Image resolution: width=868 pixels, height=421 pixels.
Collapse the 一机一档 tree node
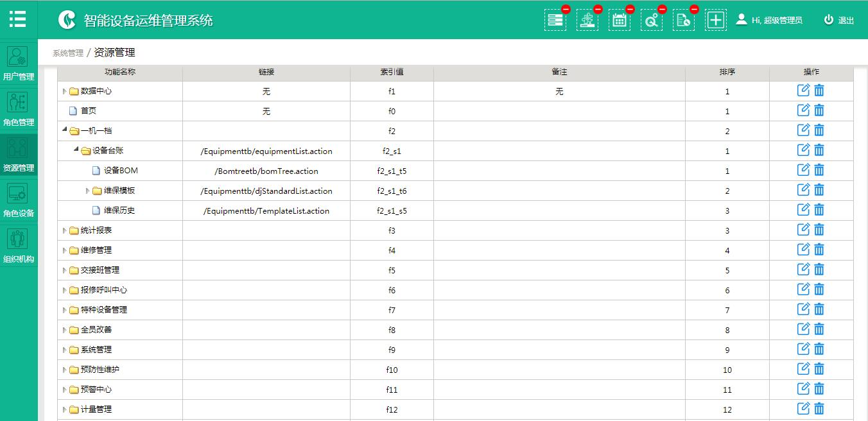(x=64, y=130)
